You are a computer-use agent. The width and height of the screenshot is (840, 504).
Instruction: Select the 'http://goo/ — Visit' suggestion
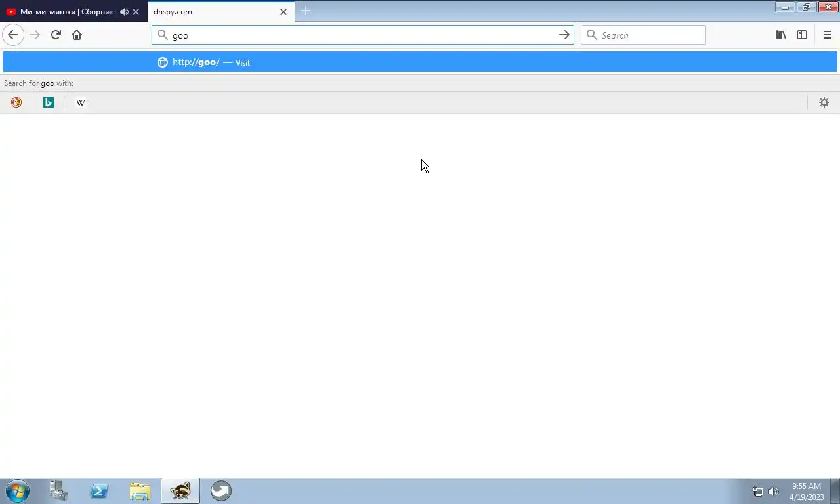click(x=420, y=62)
